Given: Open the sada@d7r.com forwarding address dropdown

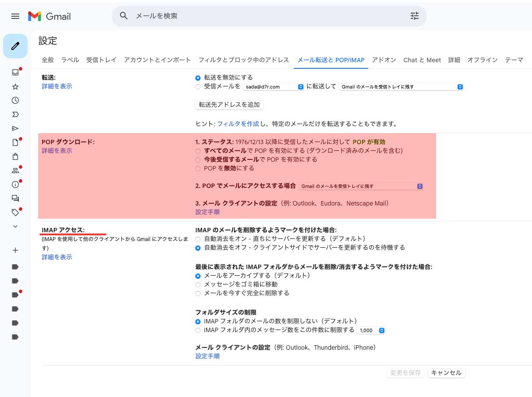Looking at the screenshot, I should tap(273, 87).
